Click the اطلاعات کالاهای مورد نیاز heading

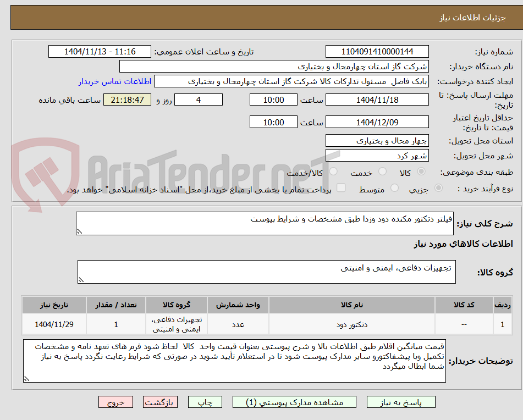[463, 244]
